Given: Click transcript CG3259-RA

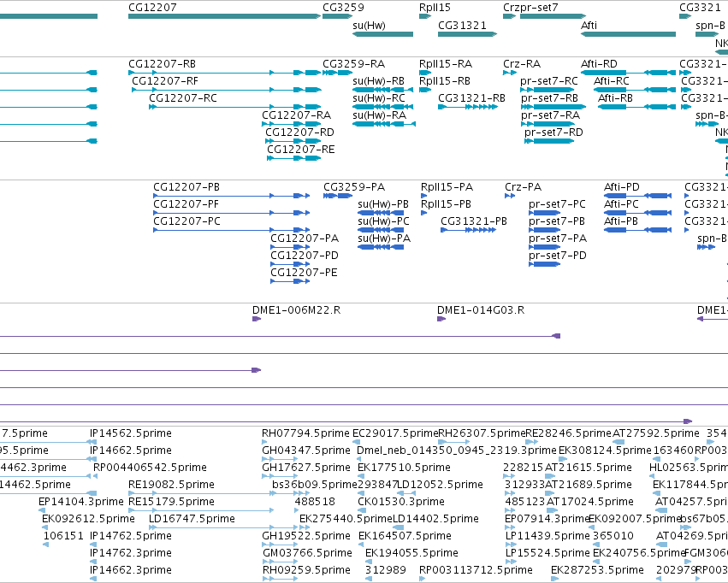Looking at the screenshot, I should [338, 73].
